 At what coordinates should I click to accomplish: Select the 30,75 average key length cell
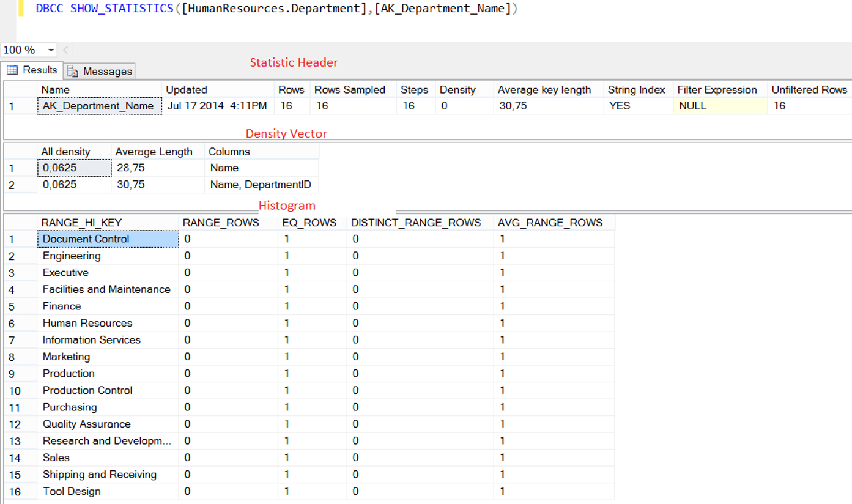549,106
